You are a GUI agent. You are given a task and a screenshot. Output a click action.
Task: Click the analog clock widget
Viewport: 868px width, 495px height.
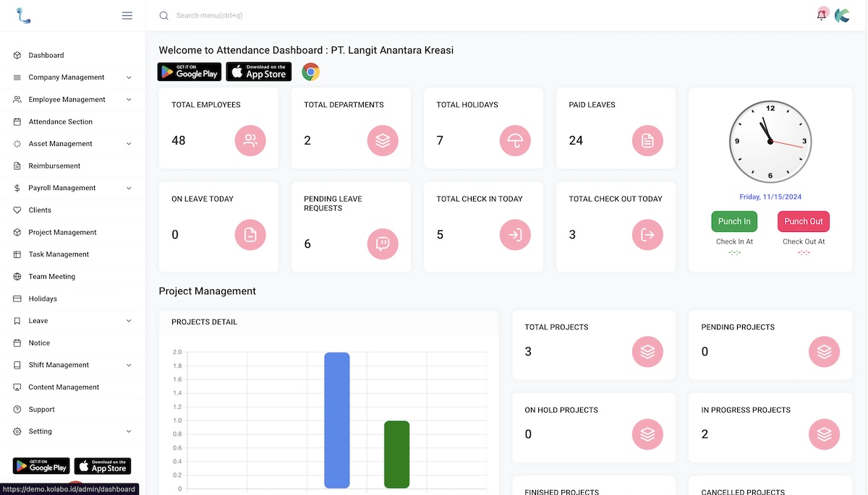(x=770, y=142)
